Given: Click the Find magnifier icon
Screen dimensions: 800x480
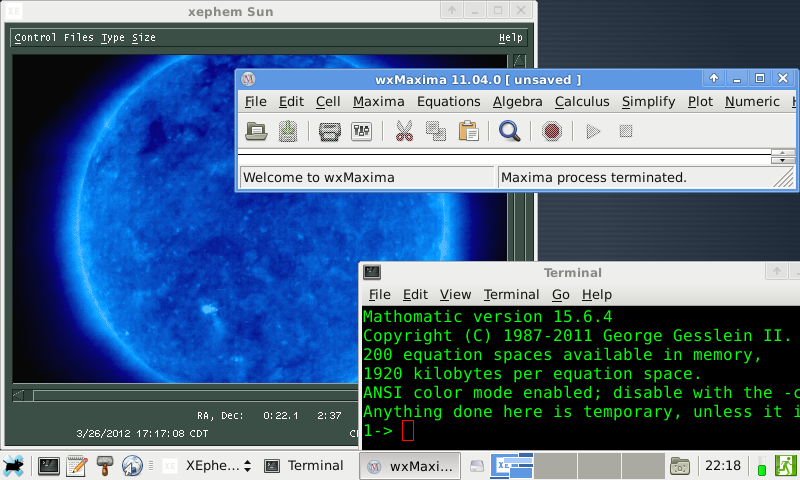Looking at the screenshot, I should click(510, 131).
